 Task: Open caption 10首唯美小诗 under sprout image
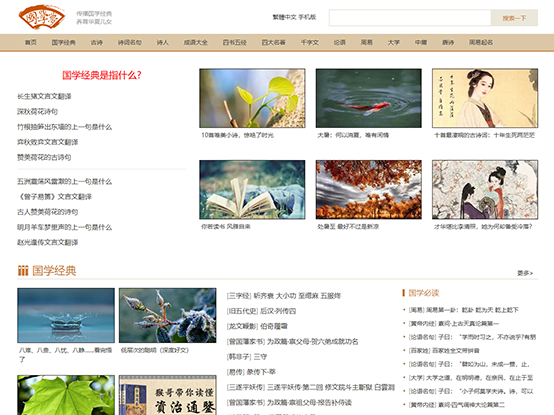(x=237, y=135)
